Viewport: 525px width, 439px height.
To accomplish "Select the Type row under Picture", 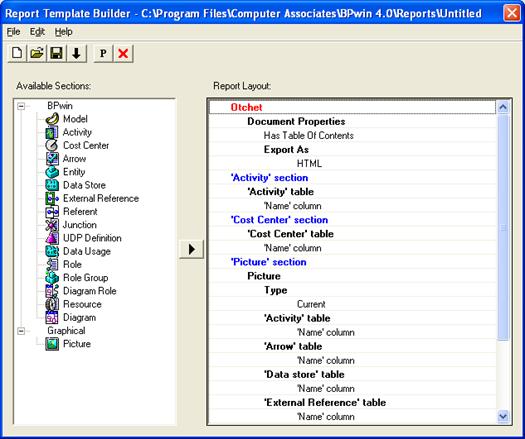I will (x=352, y=290).
